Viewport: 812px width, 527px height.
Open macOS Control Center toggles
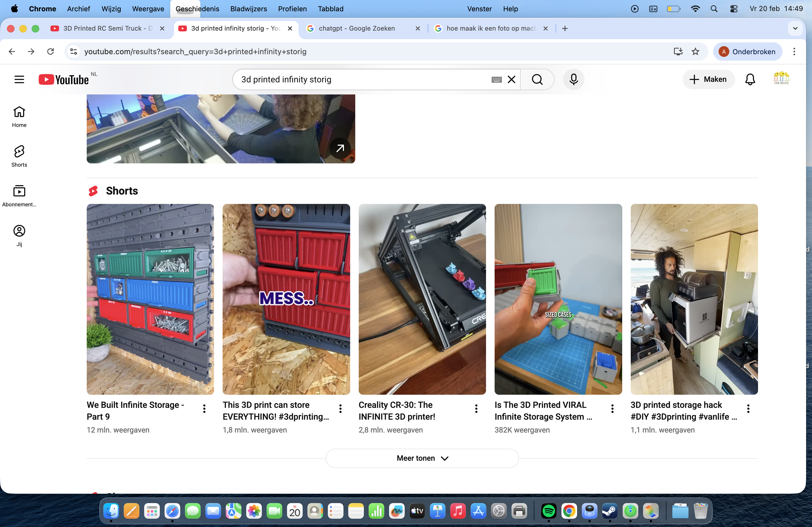coord(734,9)
